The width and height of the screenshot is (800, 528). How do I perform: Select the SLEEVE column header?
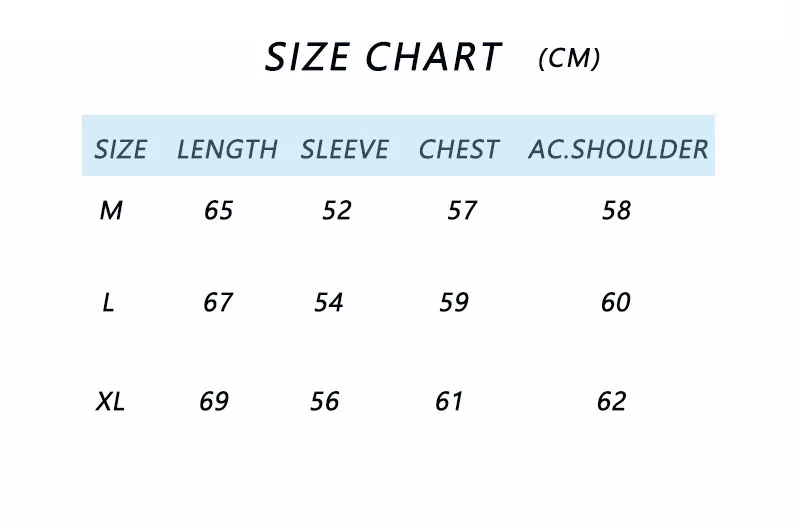344,149
